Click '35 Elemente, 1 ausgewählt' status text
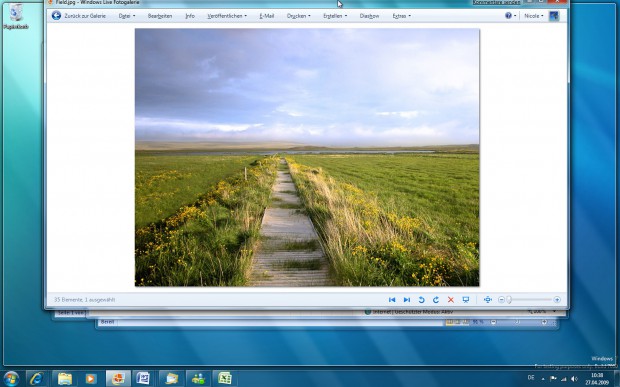This screenshot has width=620, height=387. coord(85,300)
